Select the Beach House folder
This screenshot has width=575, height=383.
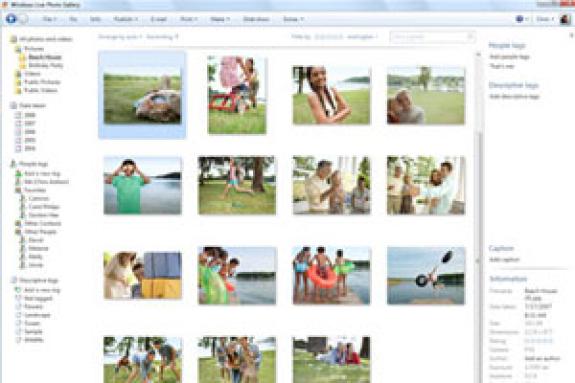[x=45, y=57]
